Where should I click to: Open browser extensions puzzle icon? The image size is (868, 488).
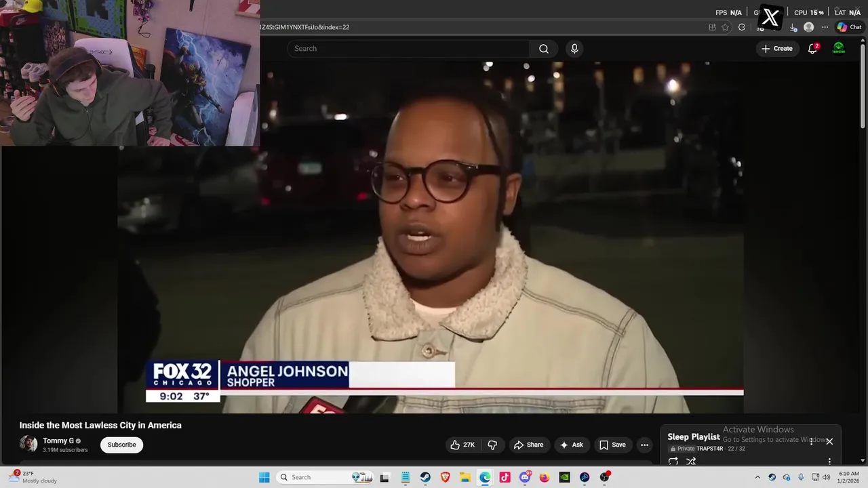point(742,27)
